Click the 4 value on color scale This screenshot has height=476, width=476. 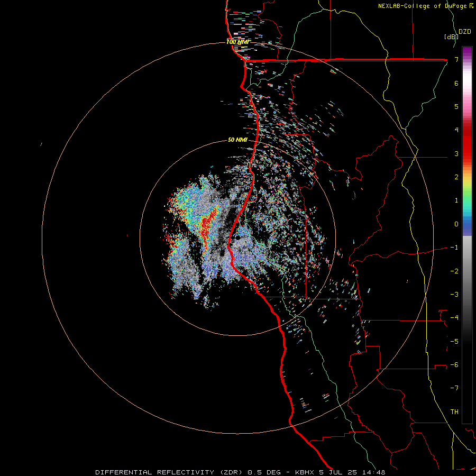(x=456, y=130)
